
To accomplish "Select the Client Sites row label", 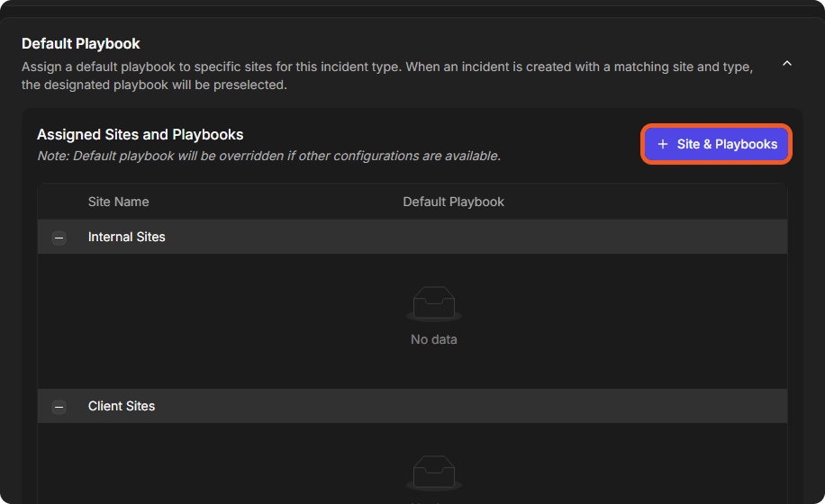I will coord(122,406).
